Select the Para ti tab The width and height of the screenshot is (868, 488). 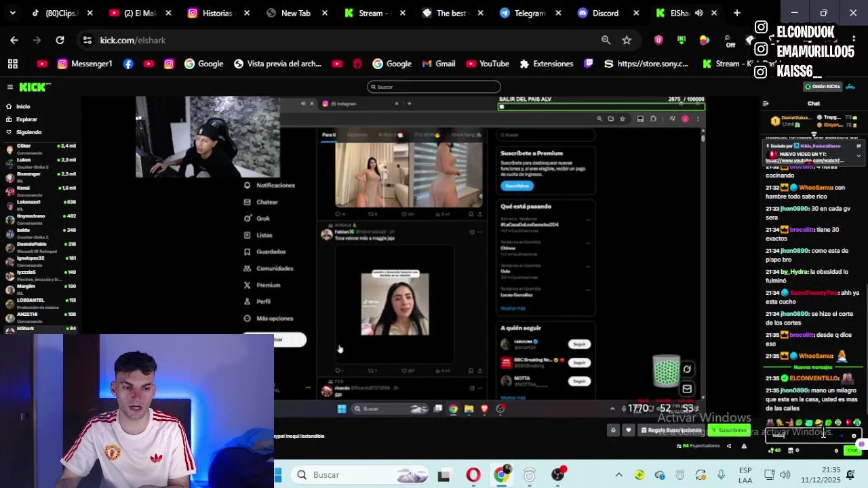click(329, 135)
